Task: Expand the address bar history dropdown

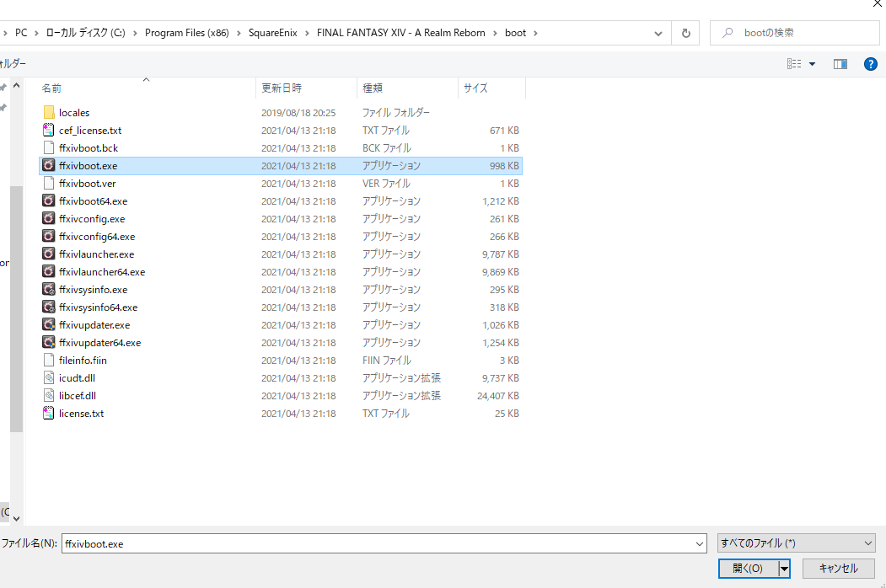Action: point(658,34)
